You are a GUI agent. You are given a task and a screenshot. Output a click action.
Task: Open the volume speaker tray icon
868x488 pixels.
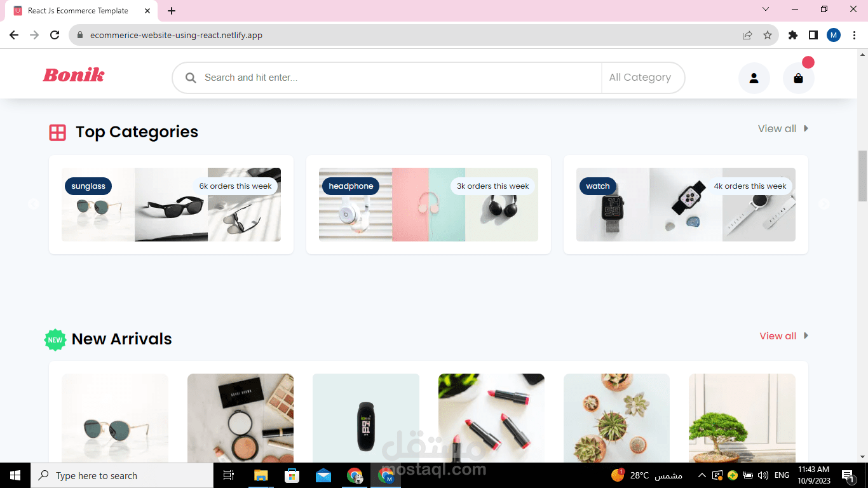tap(763, 475)
